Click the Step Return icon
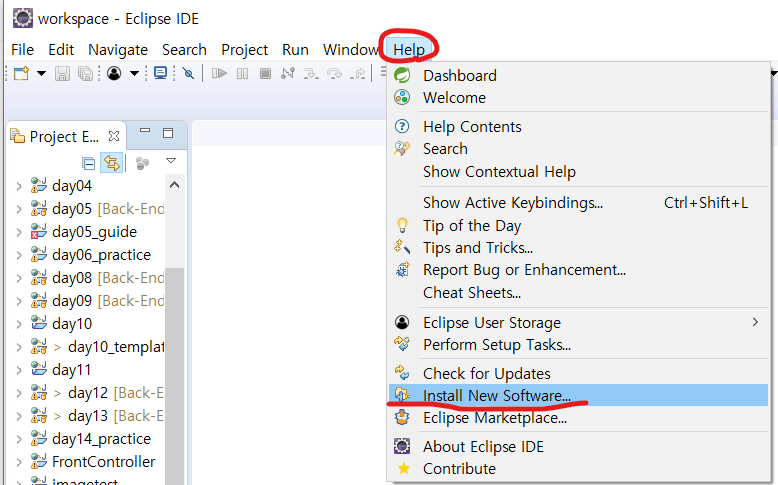This screenshot has width=778, height=485. tap(358, 74)
